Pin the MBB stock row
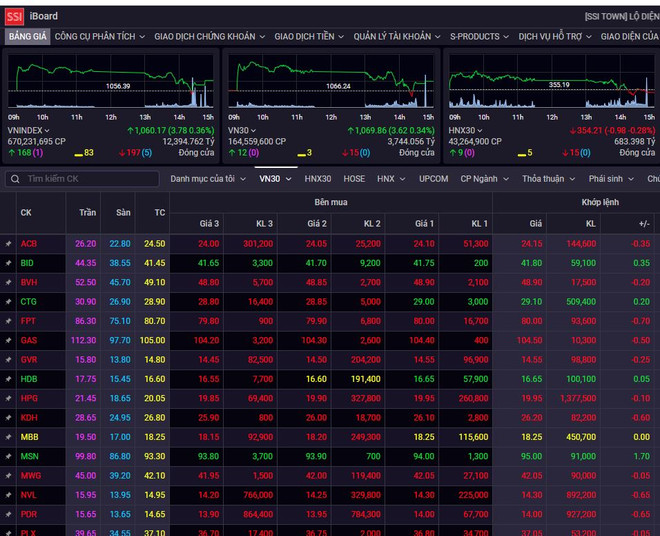660x536 pixels. point(8,437)
